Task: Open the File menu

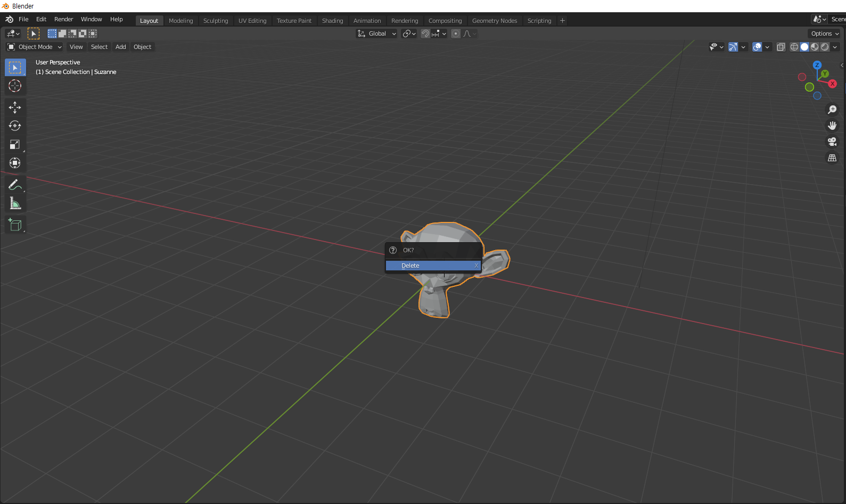Action: click(23, 19)
